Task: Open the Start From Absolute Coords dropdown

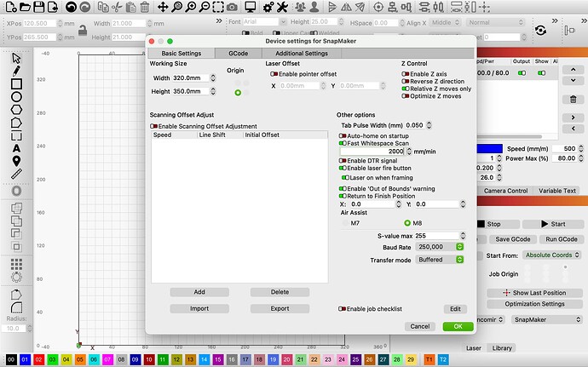Action: 551,255
